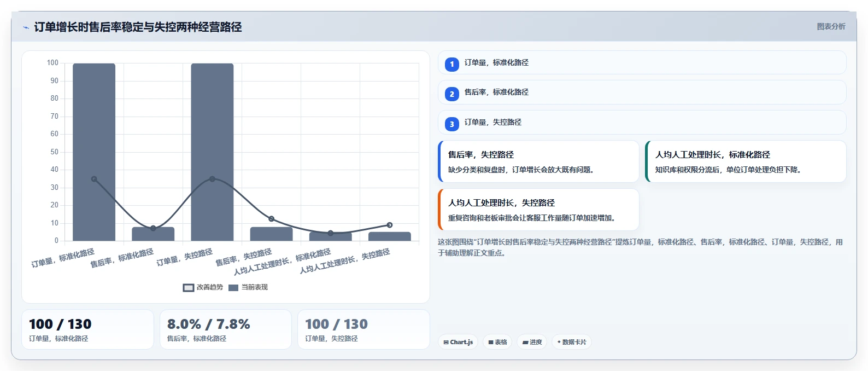868x371 pixels.
Task: Click the x-axis label 订单量，标准化路径
Action: click(x=63, y=258)
